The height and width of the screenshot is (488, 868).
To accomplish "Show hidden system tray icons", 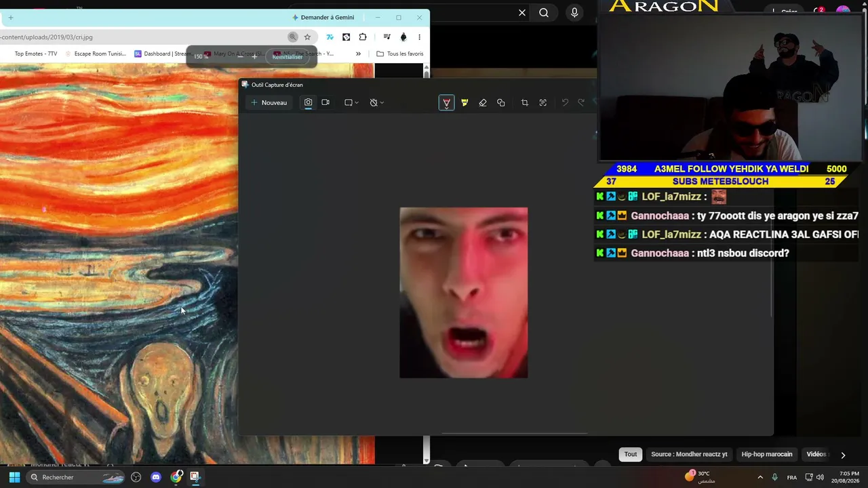I will click(760, 477).
